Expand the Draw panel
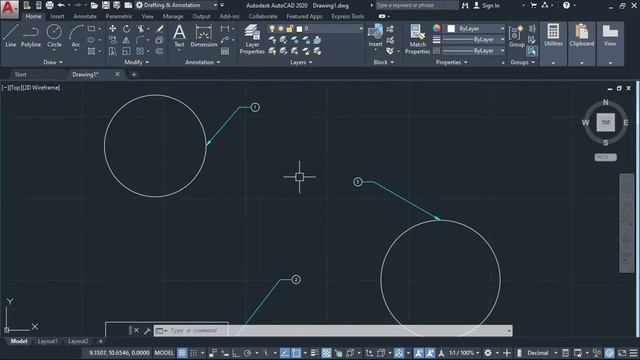The width and height of the screenshot is (640, 360). [x=53, y=62]
